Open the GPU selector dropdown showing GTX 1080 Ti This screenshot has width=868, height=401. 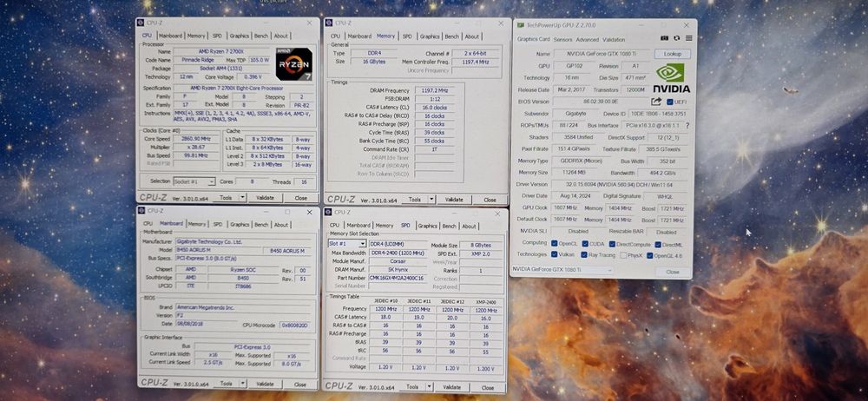coord(562,270)
